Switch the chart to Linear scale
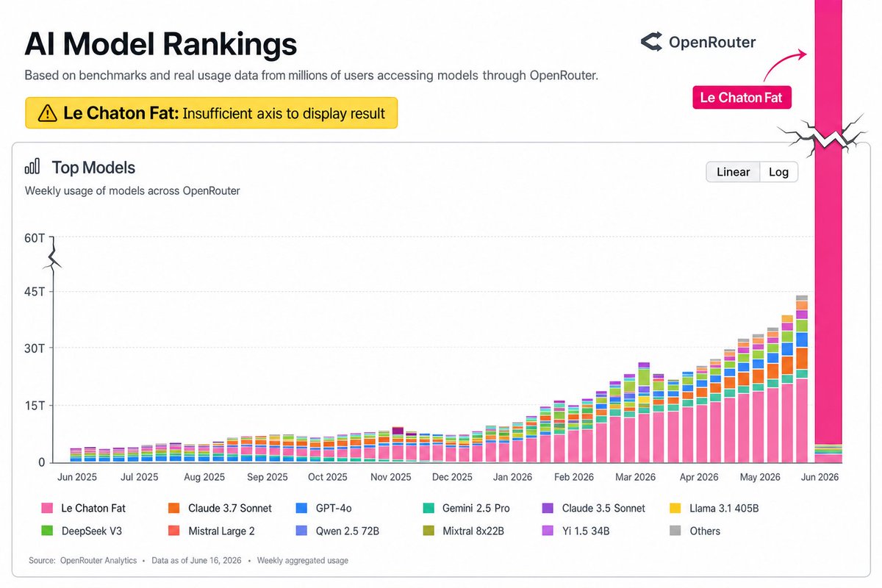Screen dimensions: 882x588 tap(733, 172)
